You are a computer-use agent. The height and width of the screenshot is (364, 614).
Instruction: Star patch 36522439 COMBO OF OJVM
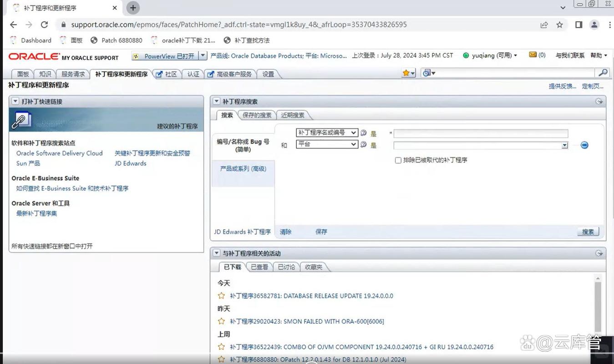pos(221,347)
